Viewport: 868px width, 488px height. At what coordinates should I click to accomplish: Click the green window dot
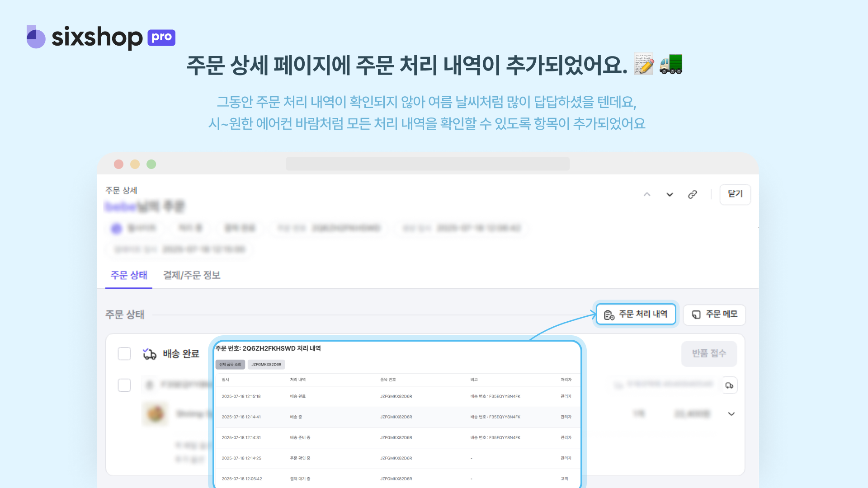(x=151, y=164)
